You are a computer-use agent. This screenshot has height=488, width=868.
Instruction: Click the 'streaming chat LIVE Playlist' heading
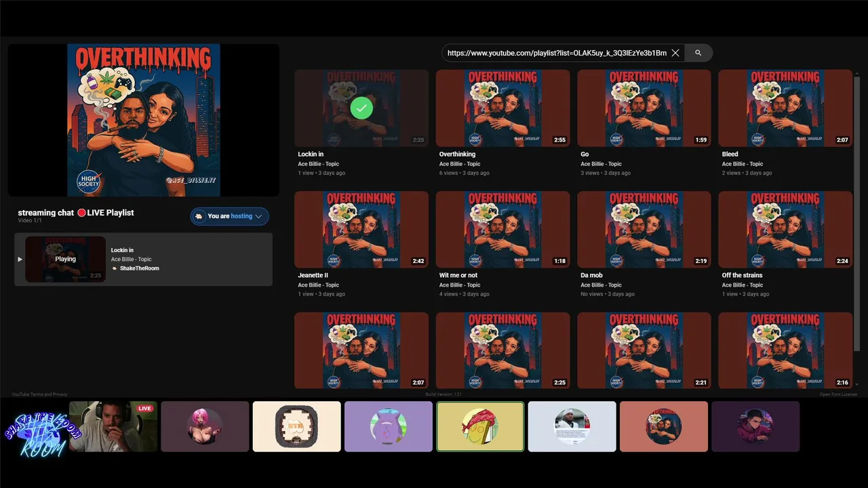76,213
